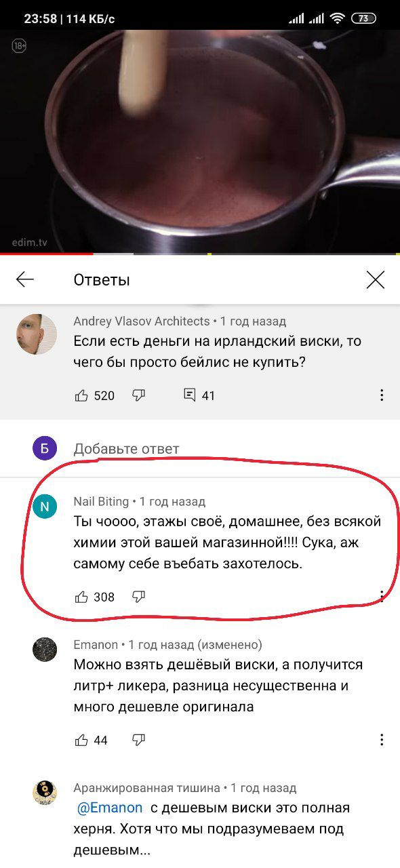Open Nail Biting's channel avatar
Image resolution: width=400 pixels, height=868 pixels.
[45, 507]
